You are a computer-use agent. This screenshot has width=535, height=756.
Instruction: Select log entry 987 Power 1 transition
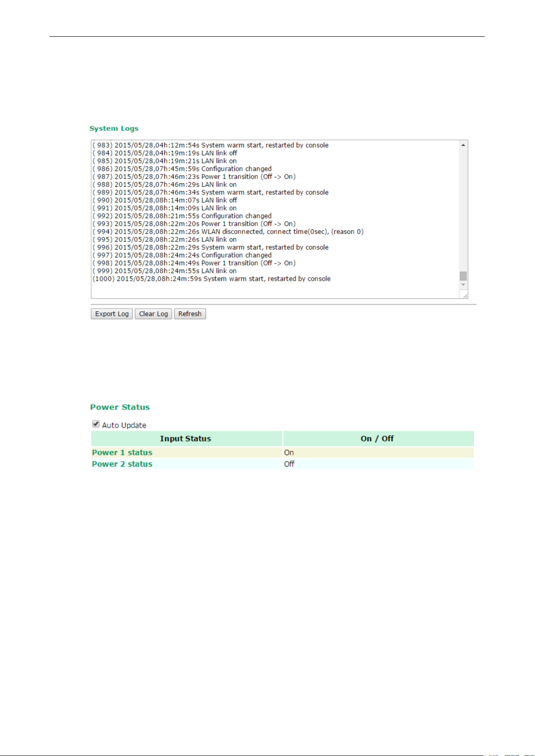(x=194, y=177)
